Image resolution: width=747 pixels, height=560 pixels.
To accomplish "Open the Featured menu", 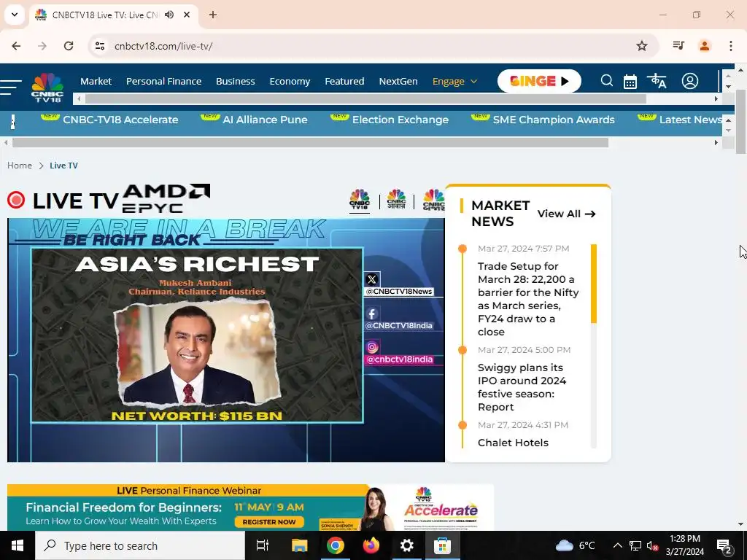I will pos(344,82).
